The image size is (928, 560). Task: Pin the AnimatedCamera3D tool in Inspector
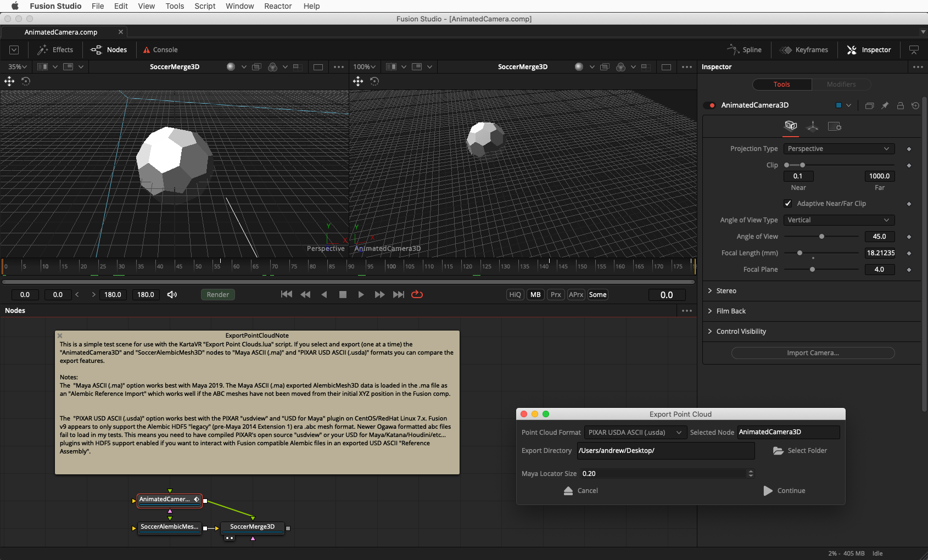885,105
